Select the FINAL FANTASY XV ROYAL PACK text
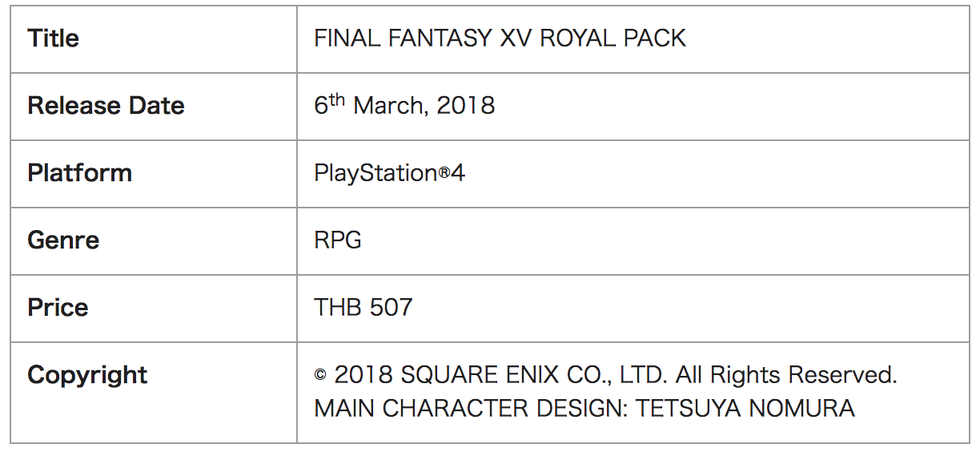The height and width of the screenshot is (452, 980). [x=500, y=38]
